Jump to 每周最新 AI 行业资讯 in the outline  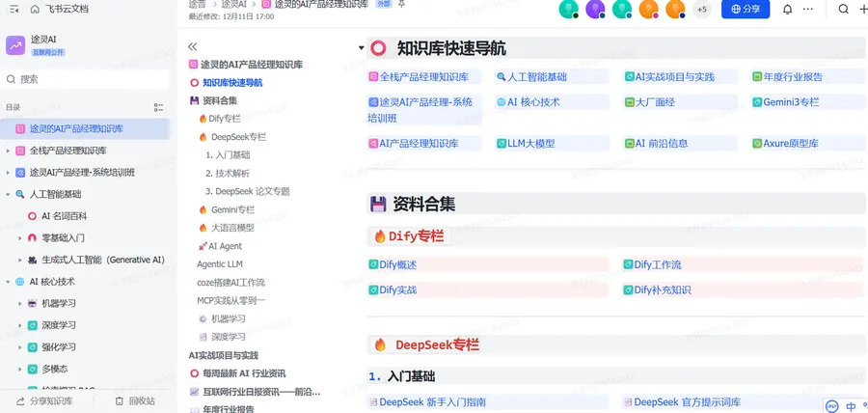coord(244,373)
